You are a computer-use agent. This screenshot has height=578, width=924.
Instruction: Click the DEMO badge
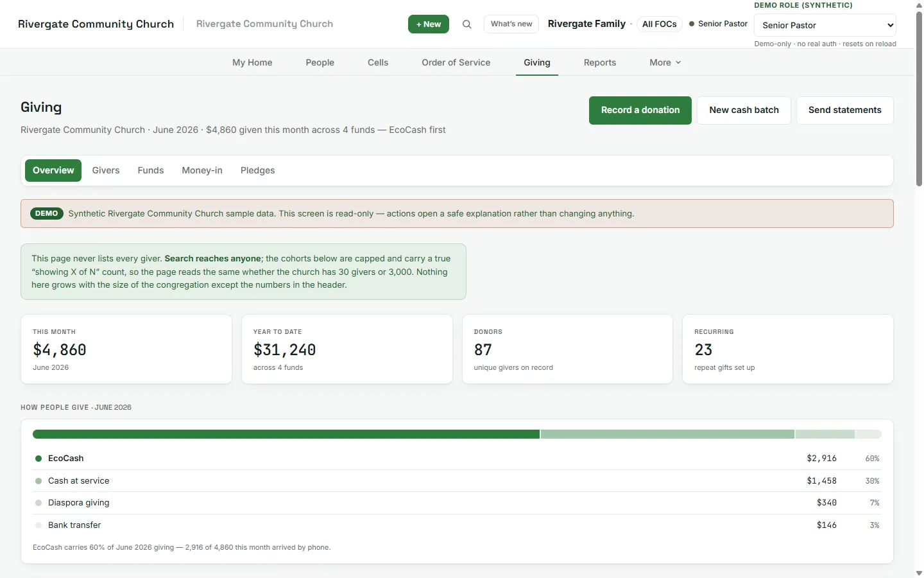pyautogui.click(x=46, y=213)
